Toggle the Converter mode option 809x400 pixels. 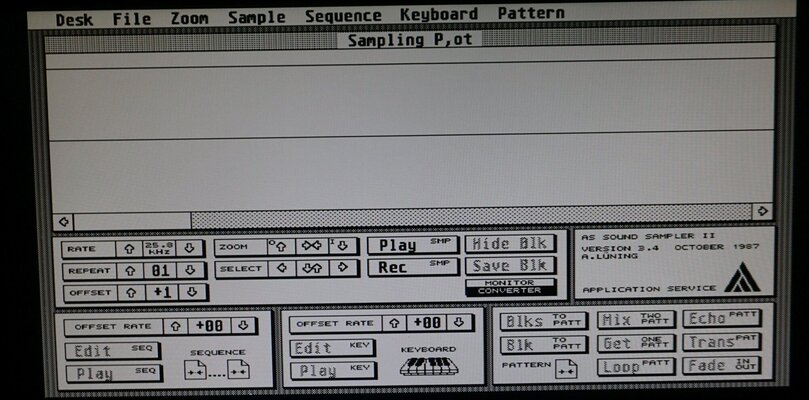[509, 291]
